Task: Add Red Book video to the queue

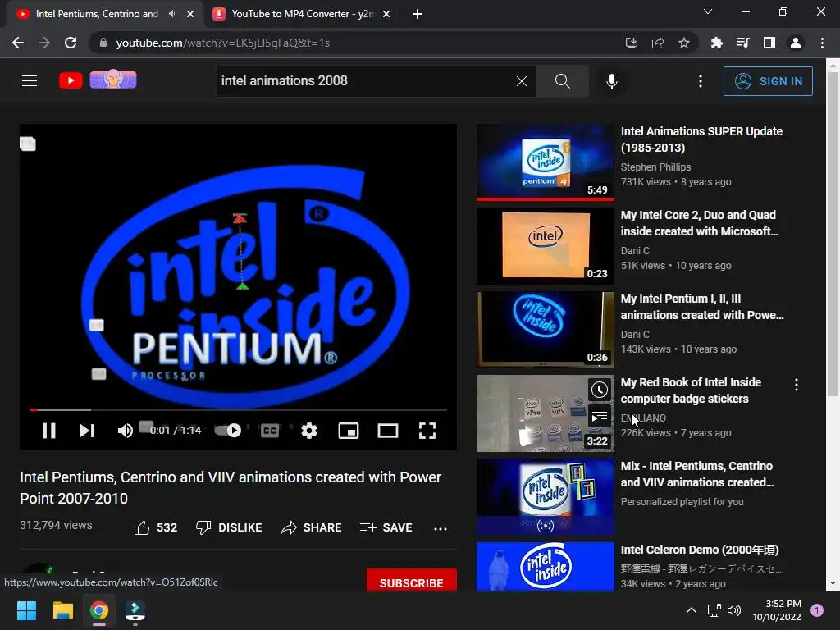Action: pyautogui.click(x=600, y=416)
